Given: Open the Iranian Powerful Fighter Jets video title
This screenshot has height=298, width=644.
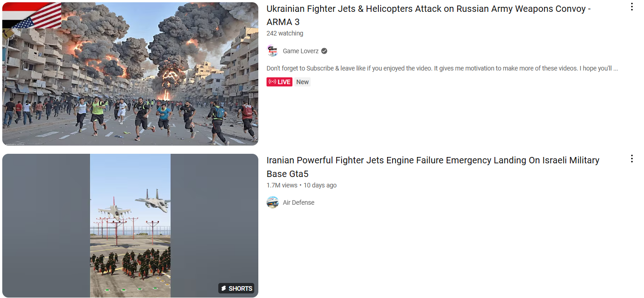Looking at the screenshot, I should [433, 167].
